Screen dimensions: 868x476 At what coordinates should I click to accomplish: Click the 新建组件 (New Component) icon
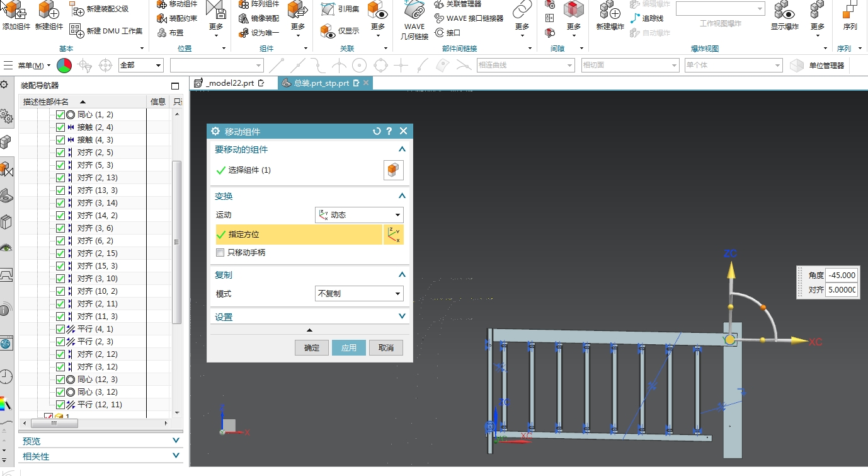pos(49,15)
